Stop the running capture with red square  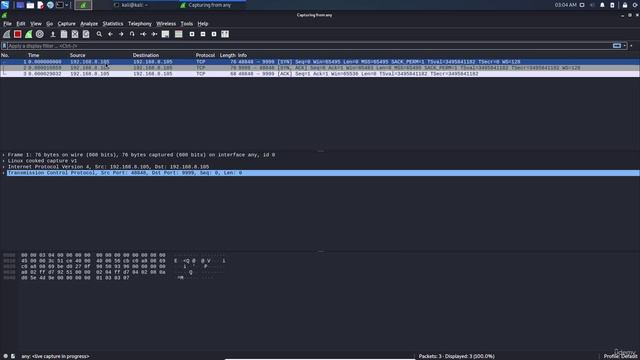(18, 34)
